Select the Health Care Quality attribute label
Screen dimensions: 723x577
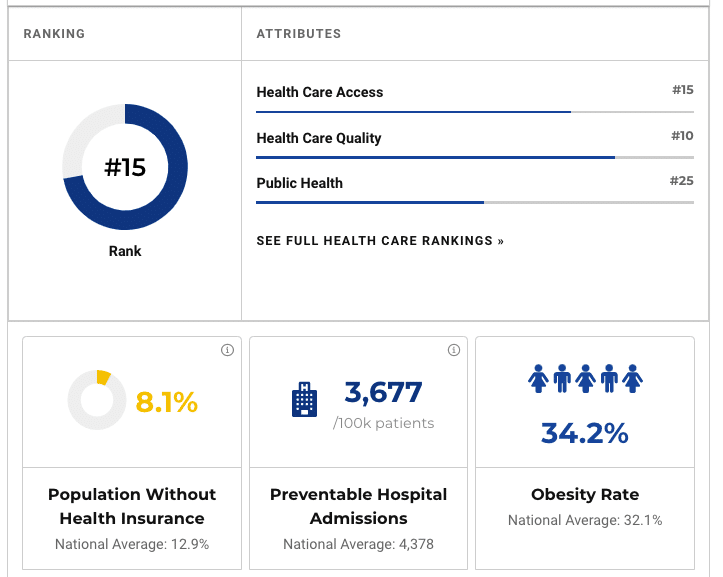coord(319,138)
